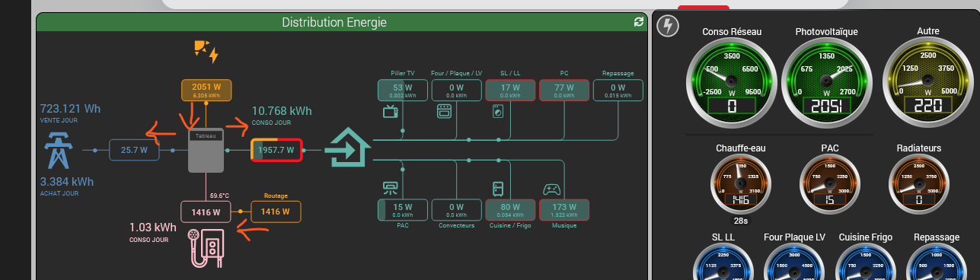This screenshot has width=980, height=280.
Task: Click the TV icon under Pilier TV
Action: coord(390,113)
